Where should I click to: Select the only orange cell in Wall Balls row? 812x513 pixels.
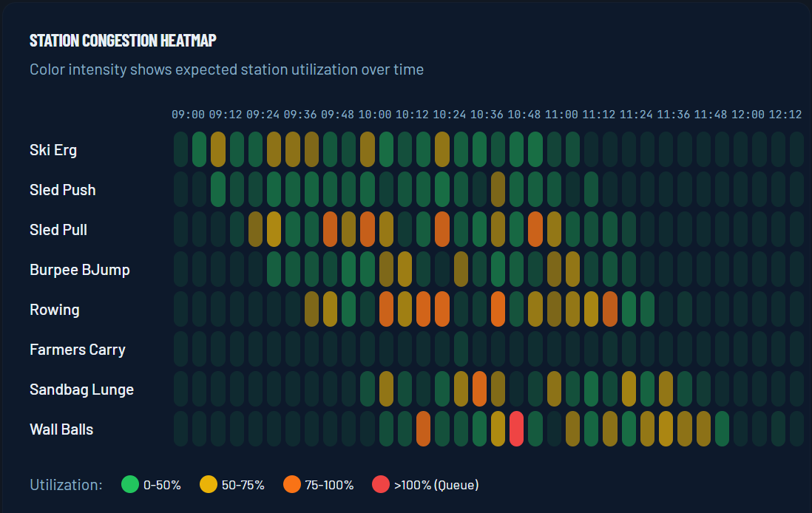[423, 429]
